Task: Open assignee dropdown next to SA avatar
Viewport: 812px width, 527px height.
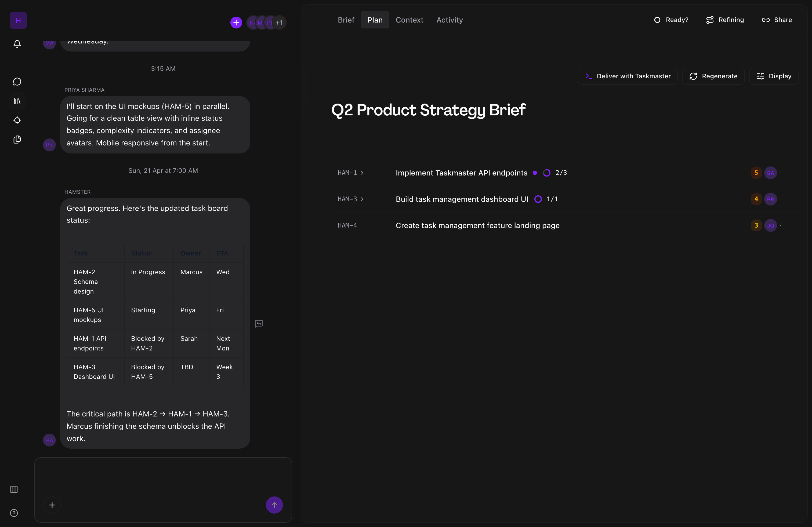Action: coord(780,173)
